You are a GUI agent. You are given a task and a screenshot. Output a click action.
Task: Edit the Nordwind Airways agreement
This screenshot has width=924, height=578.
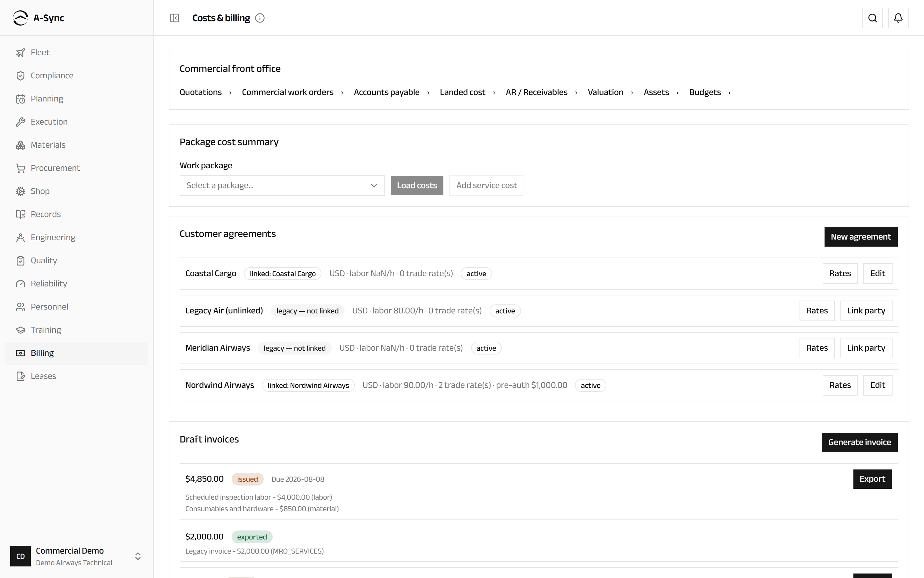coord(877,385)
